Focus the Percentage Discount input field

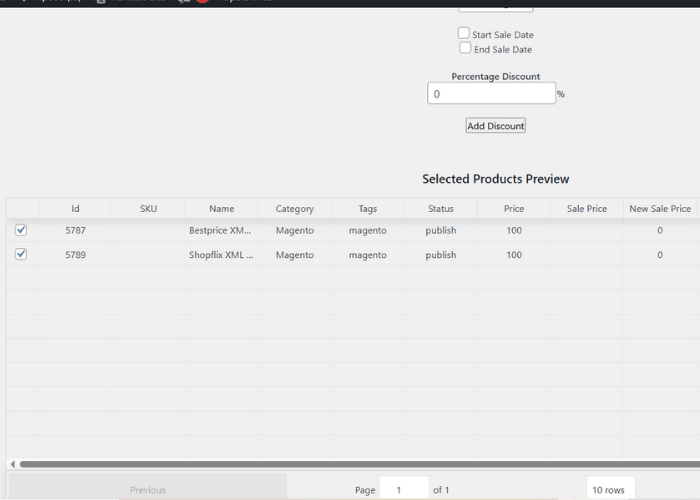tap(491, 94)
